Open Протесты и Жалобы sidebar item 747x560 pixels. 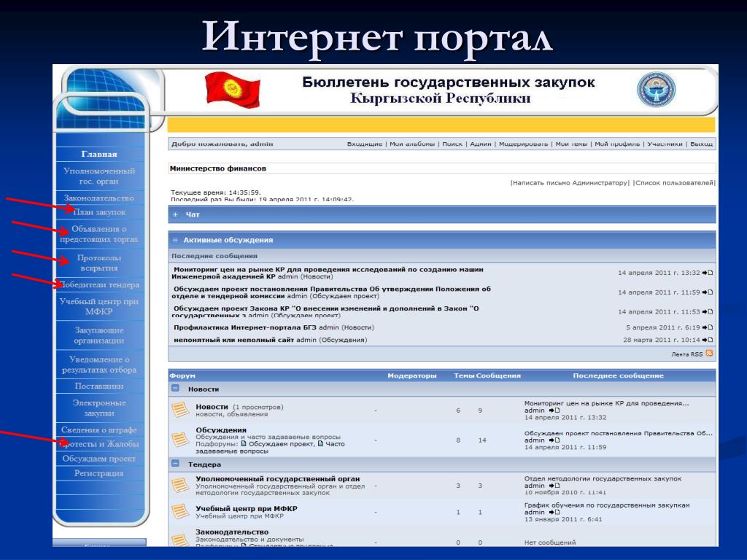pyautogui.click(x=99, y=444)
